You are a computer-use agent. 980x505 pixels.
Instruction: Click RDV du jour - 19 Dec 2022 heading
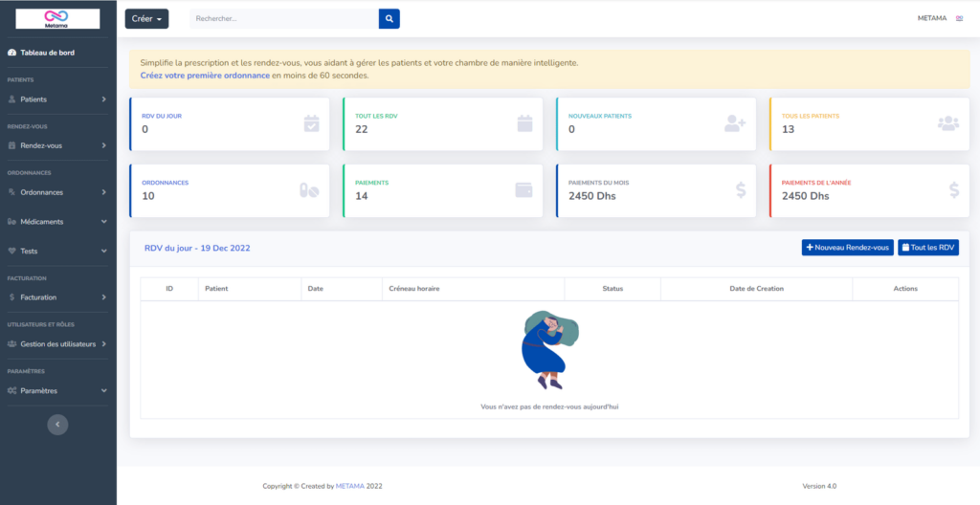(197, 248)
